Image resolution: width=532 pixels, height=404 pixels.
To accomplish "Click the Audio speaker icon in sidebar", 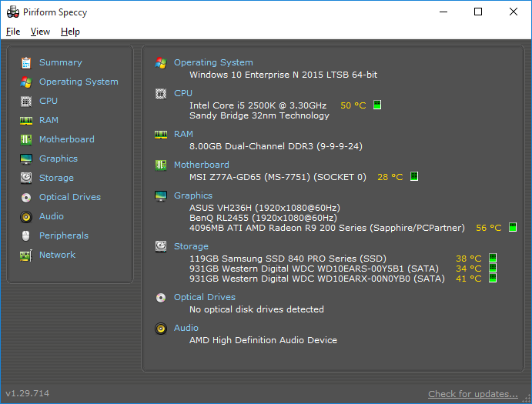I will [x=26, y=217].
